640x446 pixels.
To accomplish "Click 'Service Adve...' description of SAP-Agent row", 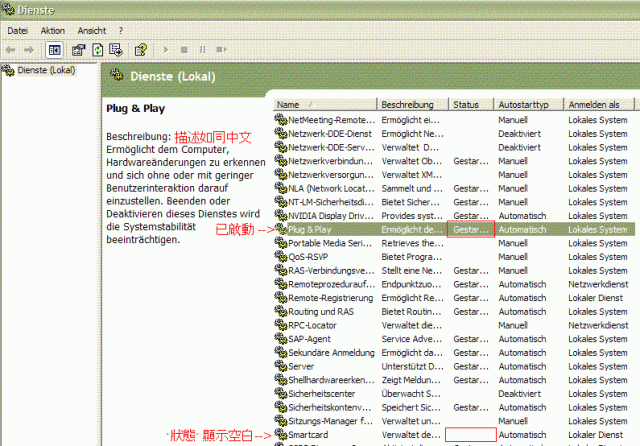I will tap(412, 339).
